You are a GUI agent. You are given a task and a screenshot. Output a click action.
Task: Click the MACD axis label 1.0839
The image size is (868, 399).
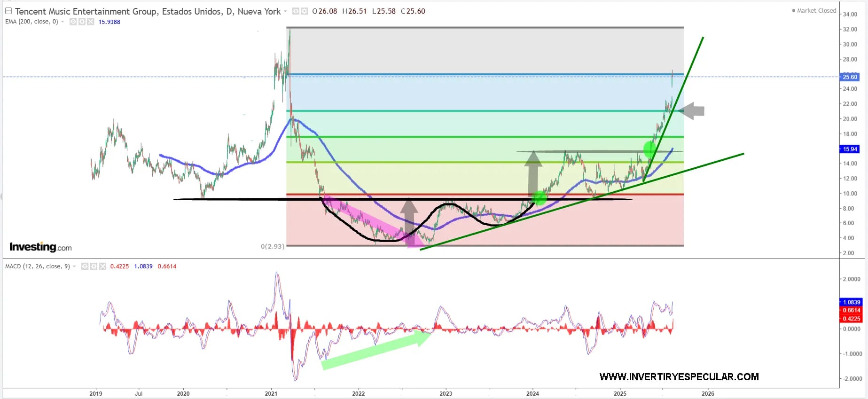coord(851,302)
